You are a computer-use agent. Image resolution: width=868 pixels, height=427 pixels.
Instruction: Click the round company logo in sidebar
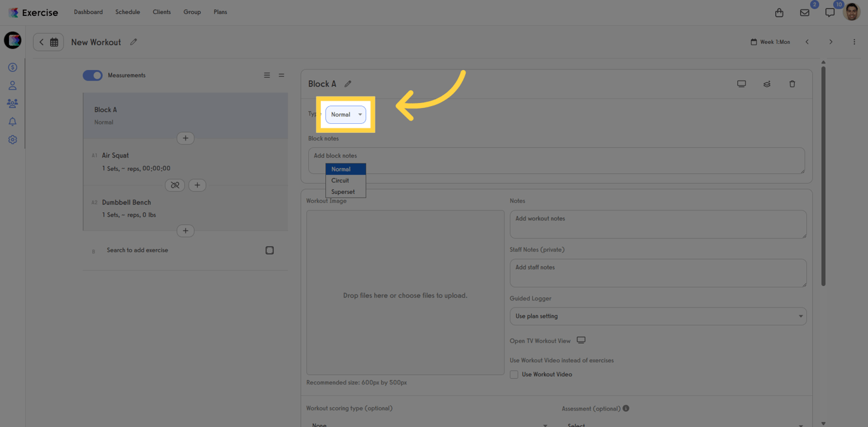[13, 40]
